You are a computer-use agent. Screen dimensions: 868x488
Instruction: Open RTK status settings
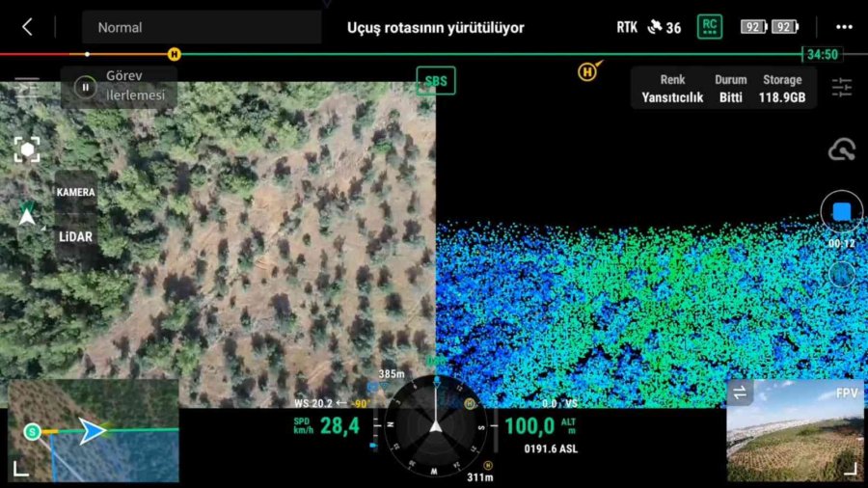coord(626,27)
